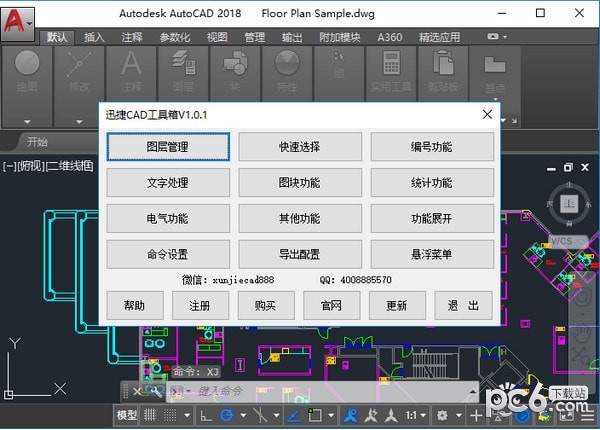
Task: Open the 视图 ribbon tab
Action: tap(217, 37)
